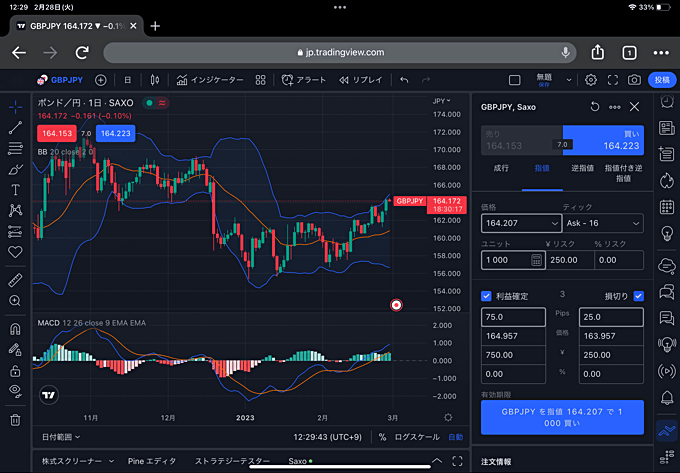Open the calculator in the units field
The height and width of the screenshot is (473, 680).
coord(536,260)
